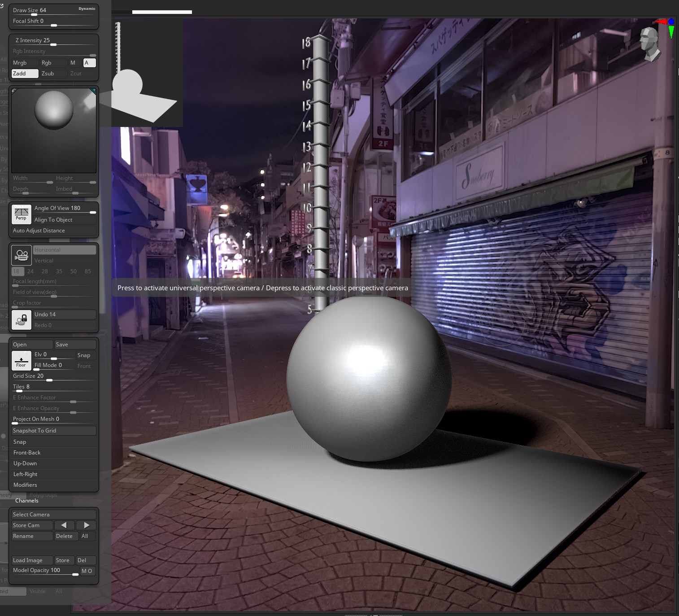Activate the universal camera movie-camera icon
Screen dimensions: 679x616
click(x=21, y=255)
